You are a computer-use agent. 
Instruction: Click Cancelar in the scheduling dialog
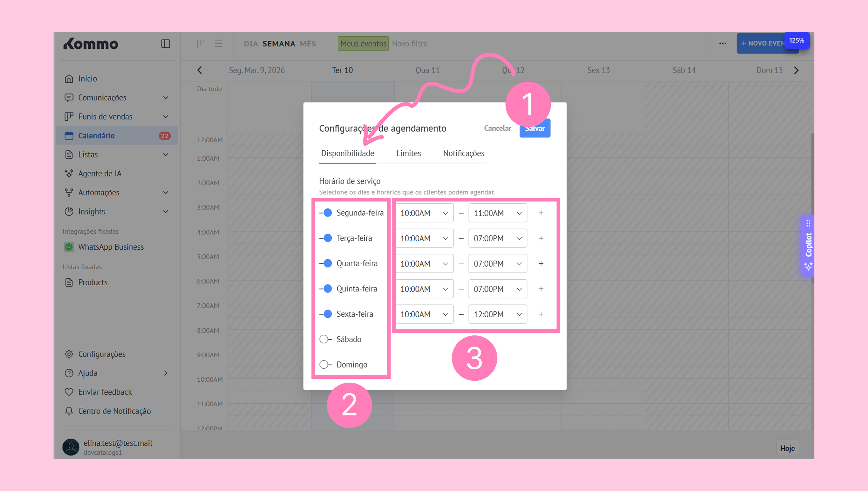[498, 128]
